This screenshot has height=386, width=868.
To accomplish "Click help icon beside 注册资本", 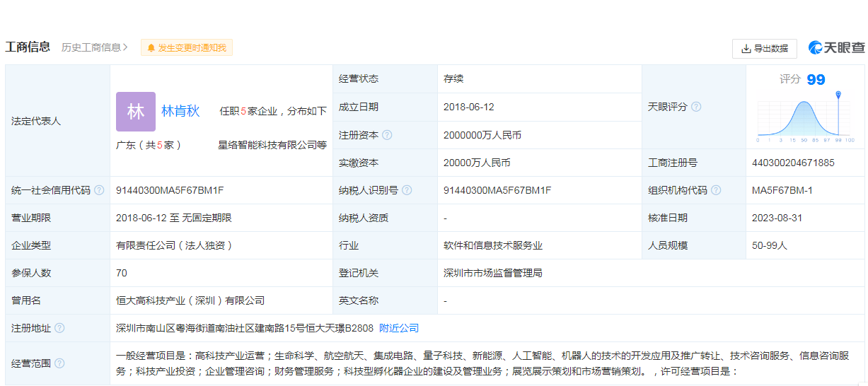I will 387,135.
